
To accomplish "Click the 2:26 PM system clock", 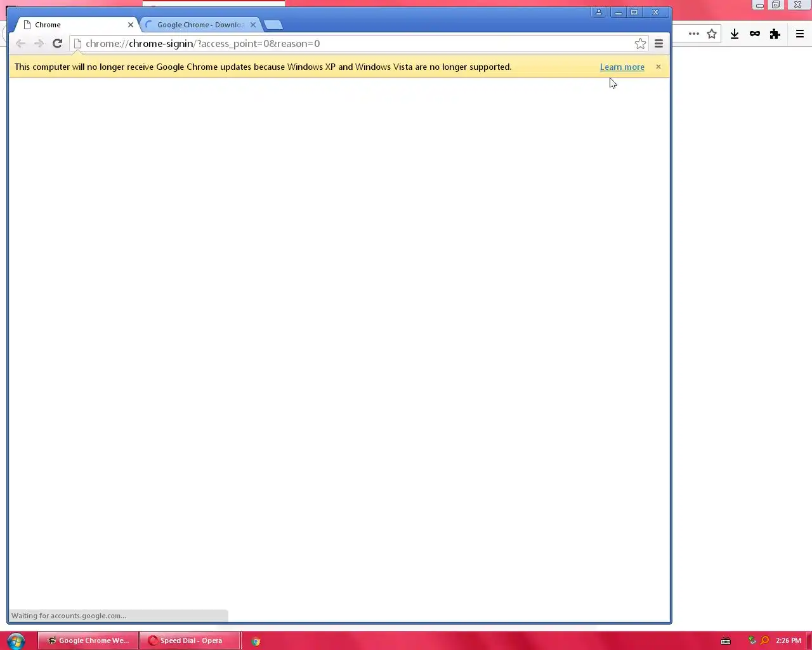I will click(x=789, y=640).
